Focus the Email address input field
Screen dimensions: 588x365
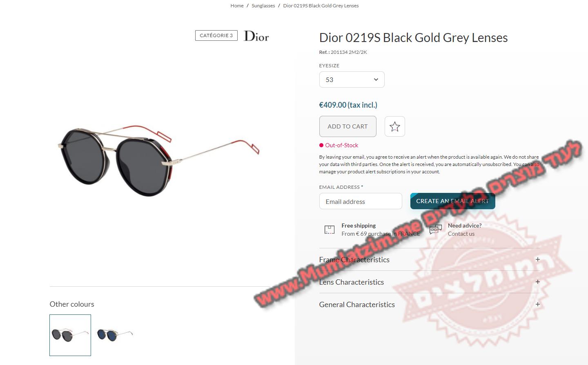click(361, 201)
